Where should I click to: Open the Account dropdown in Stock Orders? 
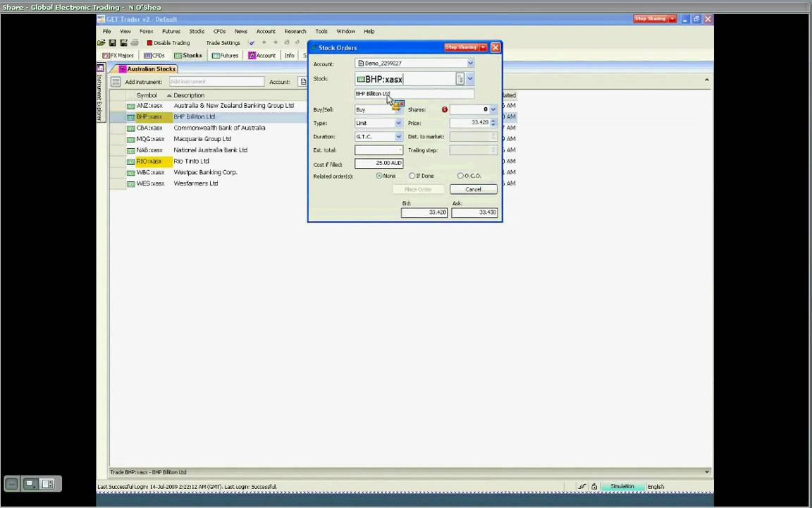pos(470,64)
